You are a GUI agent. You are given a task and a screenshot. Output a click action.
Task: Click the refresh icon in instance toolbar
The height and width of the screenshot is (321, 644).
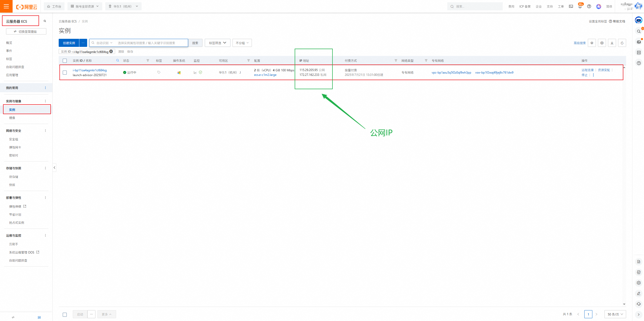(622, 43)
